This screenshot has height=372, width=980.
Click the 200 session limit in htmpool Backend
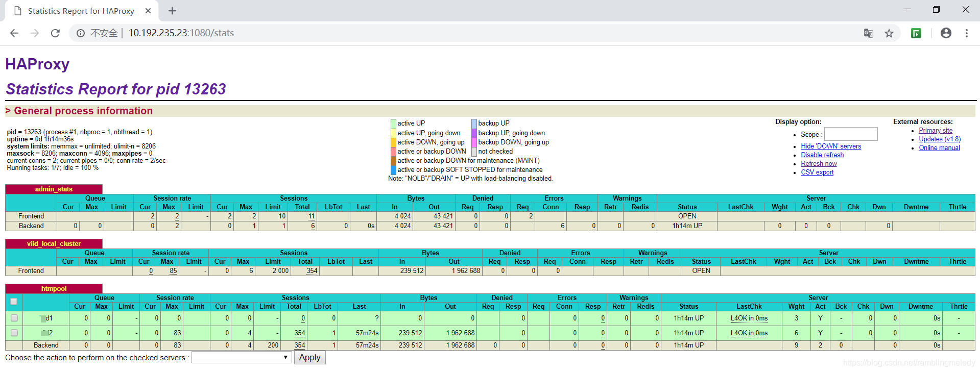(273, 345)
